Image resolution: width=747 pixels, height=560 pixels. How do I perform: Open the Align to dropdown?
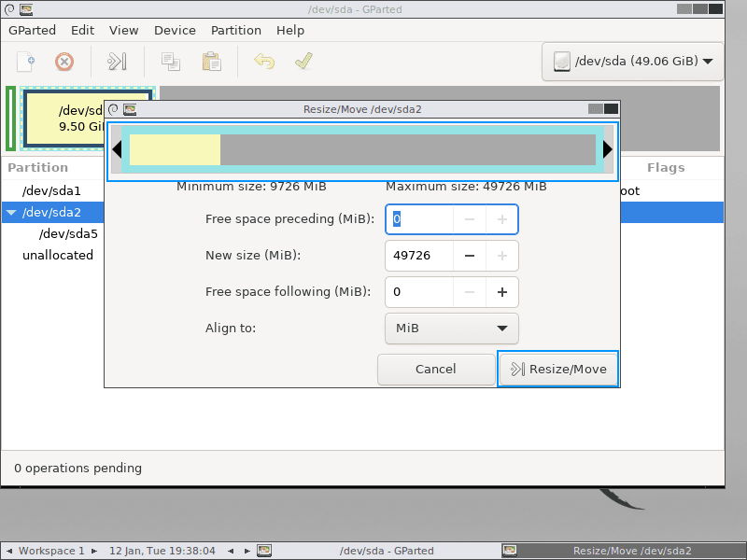click(452, 329)
